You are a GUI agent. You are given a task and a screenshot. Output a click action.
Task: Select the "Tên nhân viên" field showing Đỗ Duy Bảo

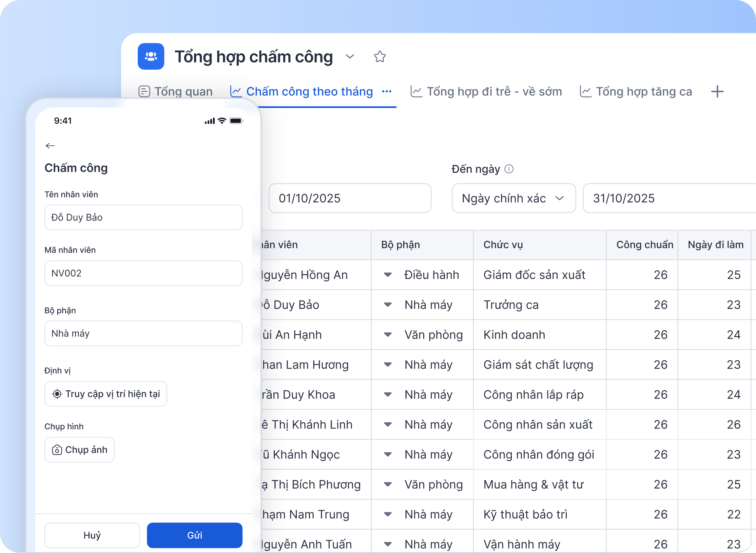pos(143,218)
